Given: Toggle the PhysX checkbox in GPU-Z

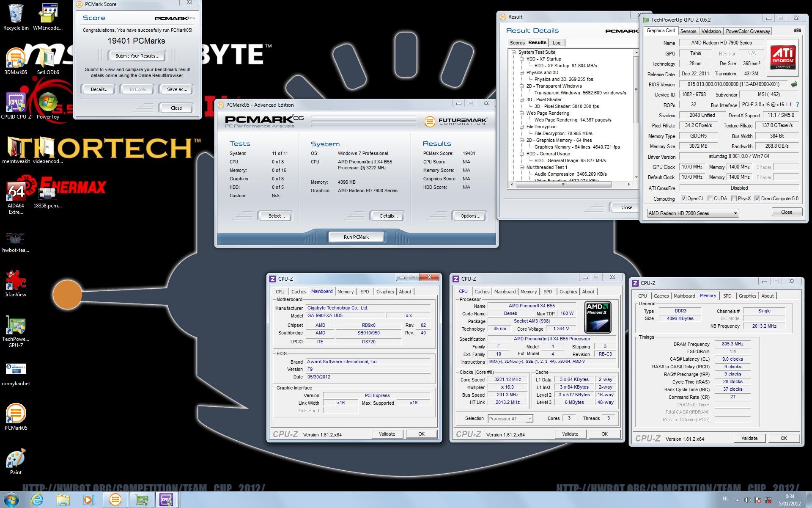Looking at the screenshot, I should (x=734, y=198).
